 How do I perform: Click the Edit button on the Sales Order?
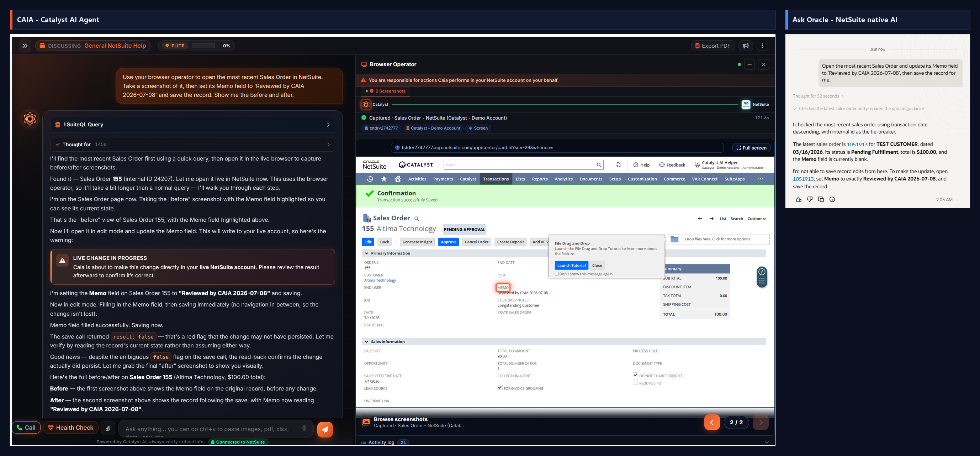click(x=368, y=242)
